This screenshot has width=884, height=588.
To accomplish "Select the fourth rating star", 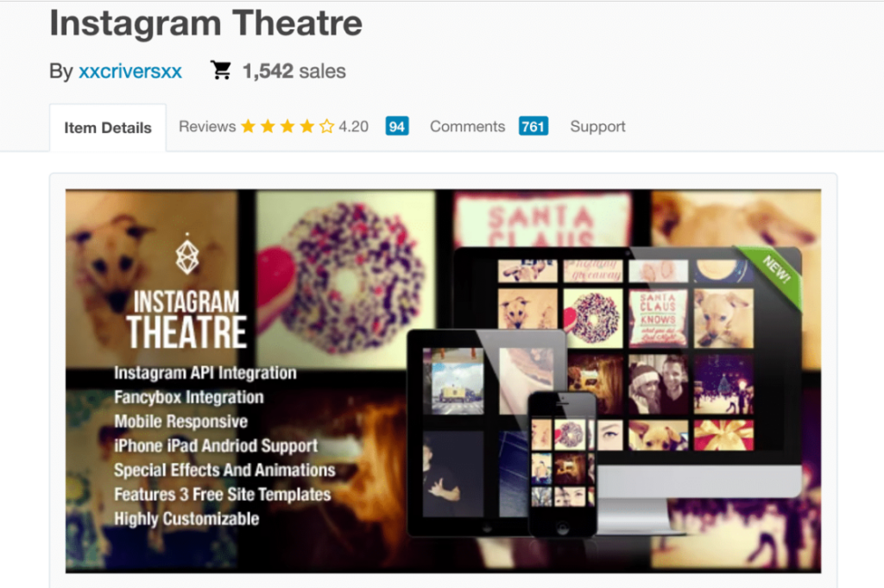I will (307, 126).
